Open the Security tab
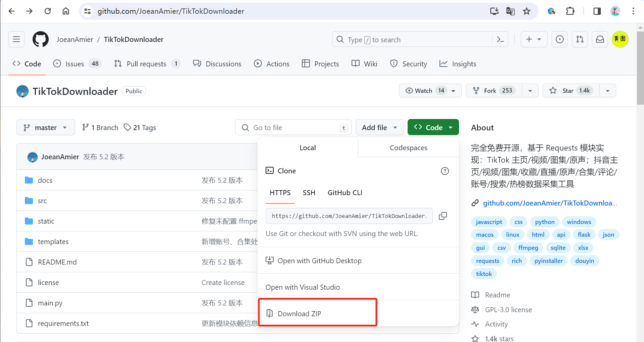The height and width of the screenshot is (342, 644). point(408,64)
